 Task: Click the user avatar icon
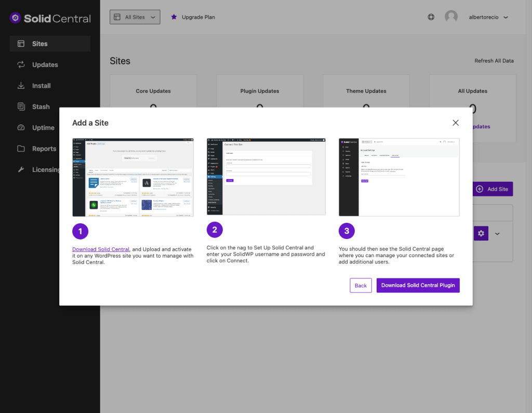coord(451,17)
